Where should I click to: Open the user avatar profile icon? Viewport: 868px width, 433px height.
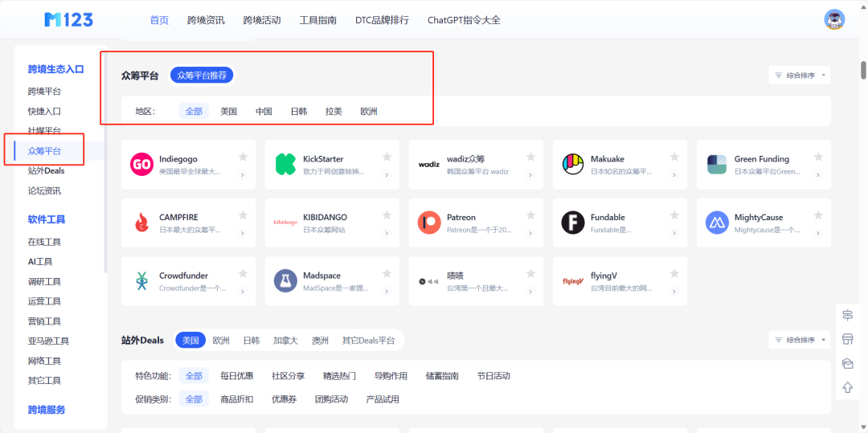pyautogui.click(x=834, y=19)
